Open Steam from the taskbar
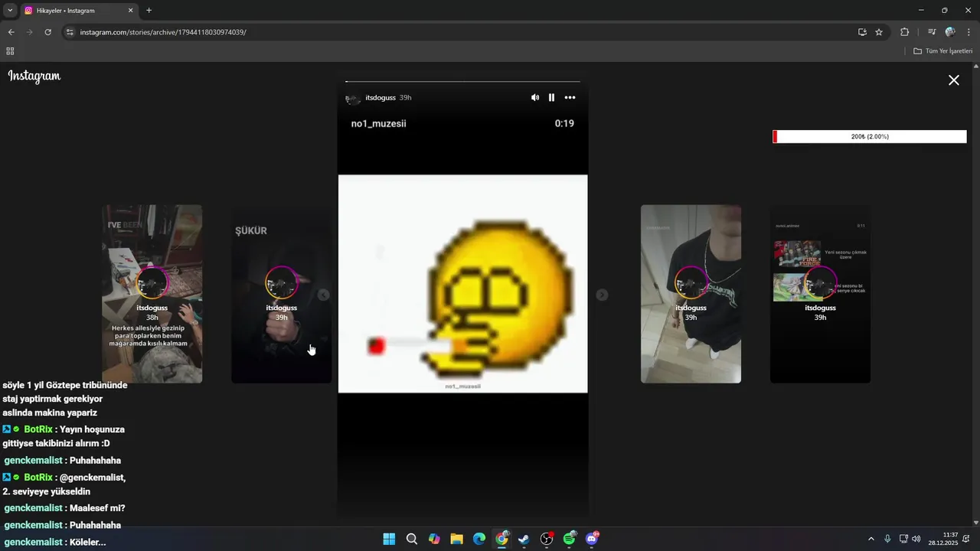This screenshot has width=980, height=551. point(524,539)
